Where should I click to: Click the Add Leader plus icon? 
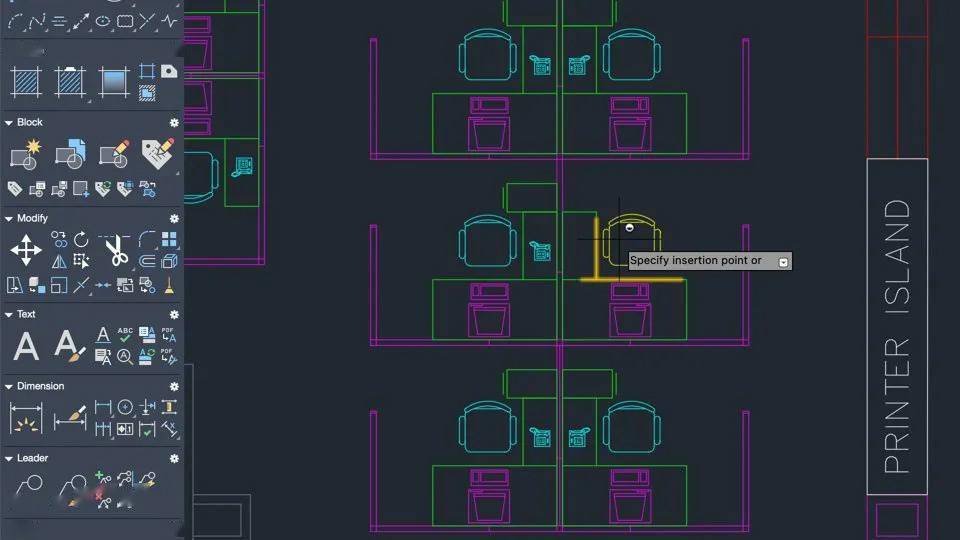103,477
